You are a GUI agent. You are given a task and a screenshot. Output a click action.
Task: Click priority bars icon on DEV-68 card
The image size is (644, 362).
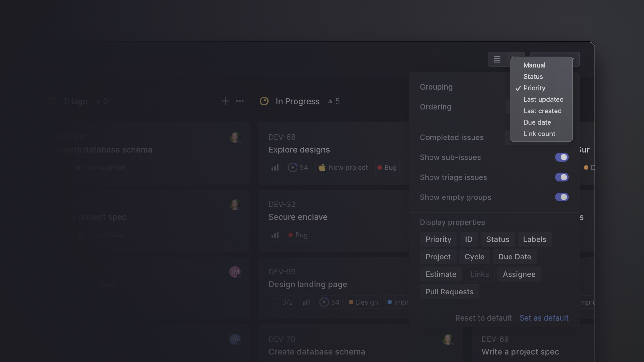click(x=275, y=167)
